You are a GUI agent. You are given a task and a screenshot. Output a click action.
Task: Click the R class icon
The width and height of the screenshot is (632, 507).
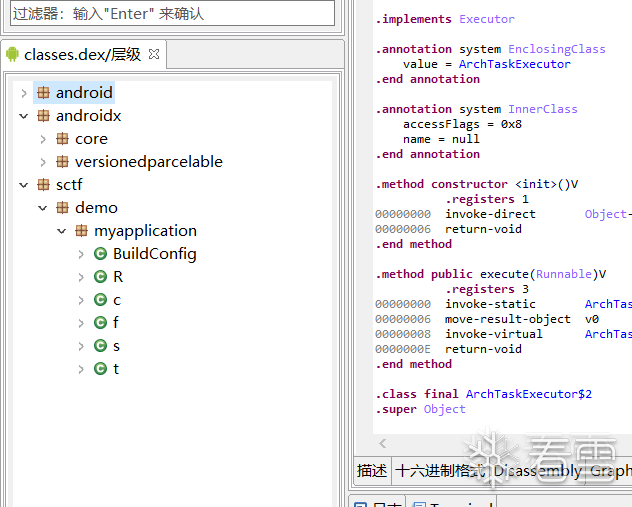pos(100,276)
